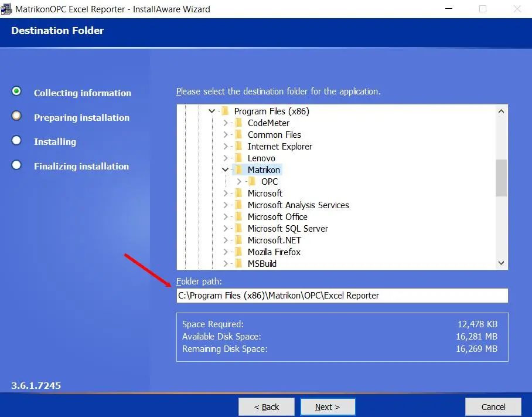The image size is (532, 417).
Task: Expand the Microsoft Analysis Services node
Action: 226,205
